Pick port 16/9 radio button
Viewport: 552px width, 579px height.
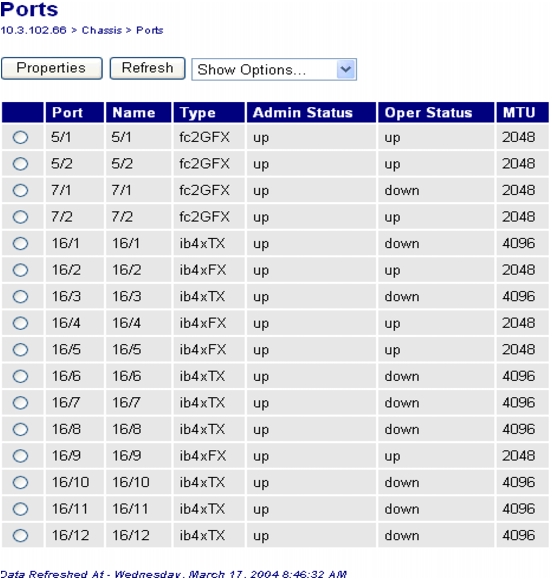click(x=20, y=456)
